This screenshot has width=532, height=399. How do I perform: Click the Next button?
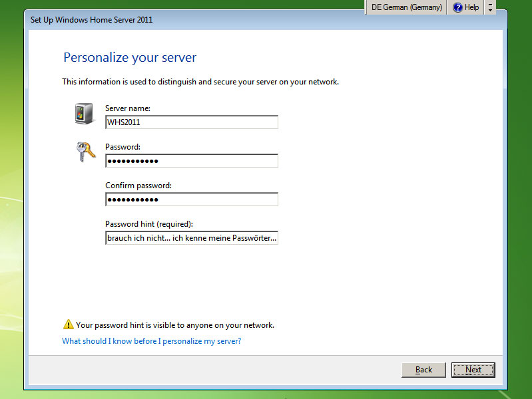473,370
